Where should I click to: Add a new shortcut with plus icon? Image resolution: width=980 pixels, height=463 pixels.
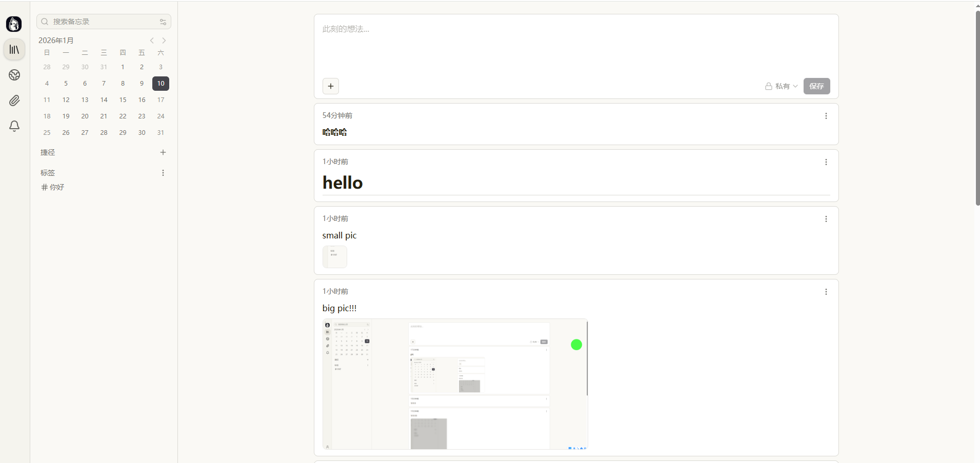click(163, 152)
